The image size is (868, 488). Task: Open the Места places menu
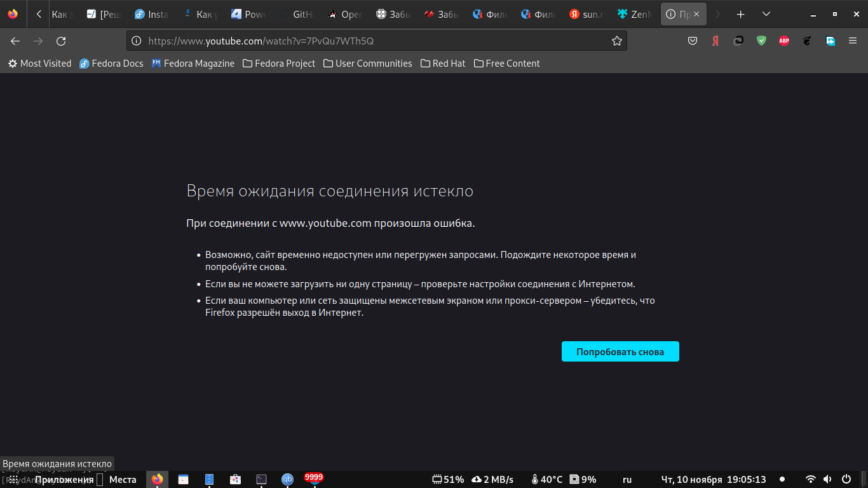[123, 479]
